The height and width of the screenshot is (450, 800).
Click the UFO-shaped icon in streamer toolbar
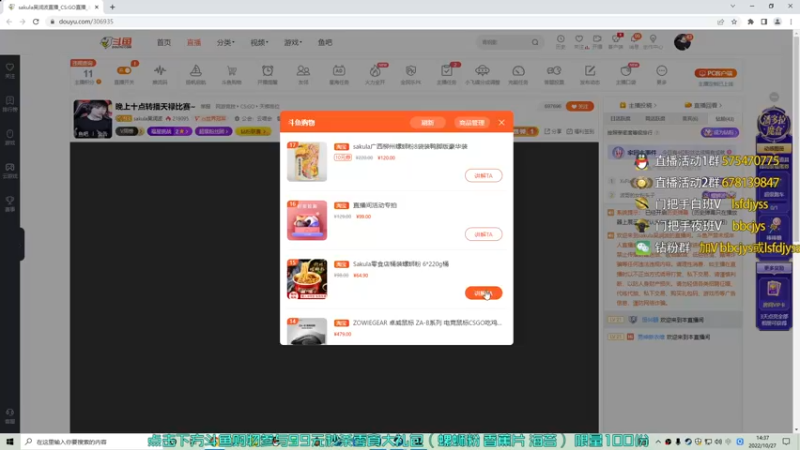(482, 71)
